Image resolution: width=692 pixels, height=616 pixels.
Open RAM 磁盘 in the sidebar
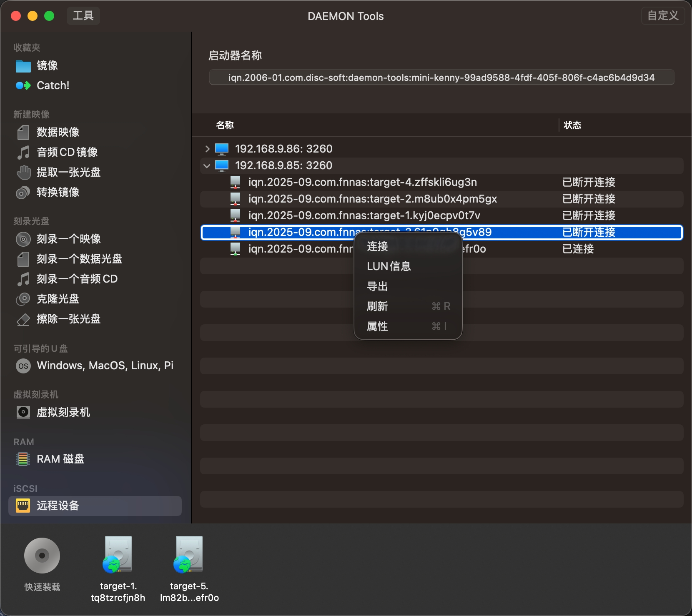click(60, 459)
